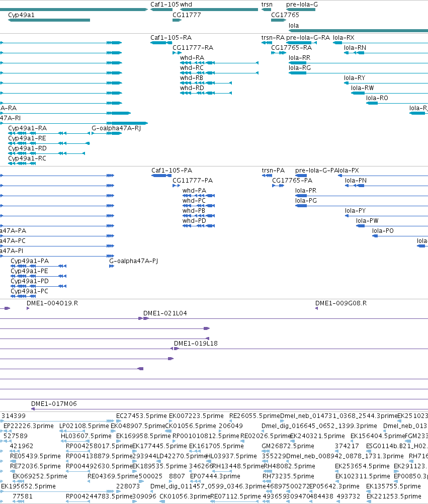Select transcript Cyp49a1-RA label
The width and height of the screenshot is (428, 504).
[27, 128]
